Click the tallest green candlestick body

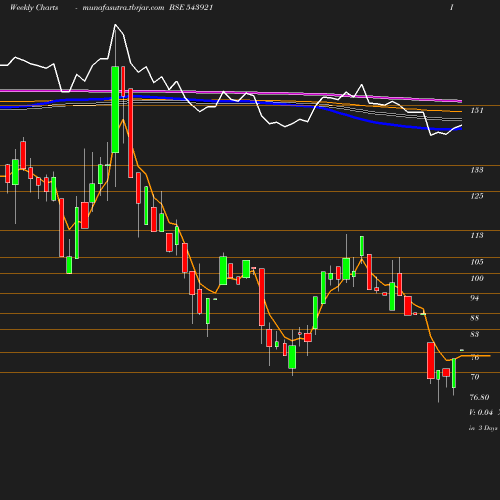click(115, 109)
